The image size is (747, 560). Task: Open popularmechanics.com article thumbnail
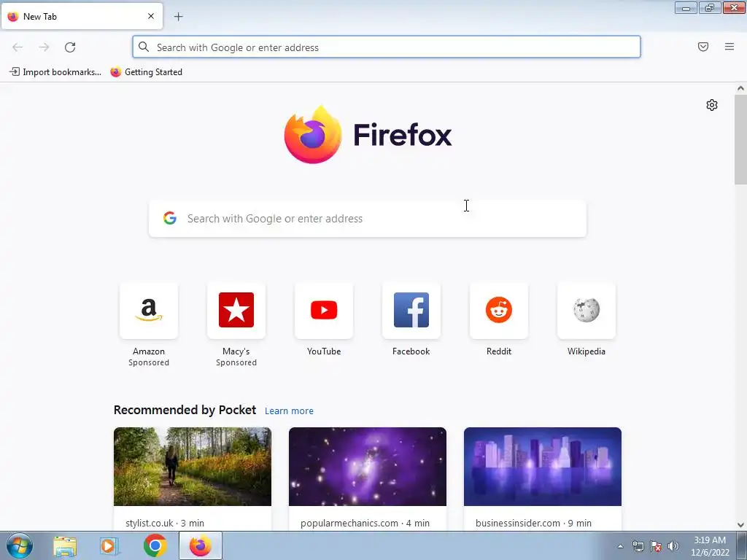pos(368,467)
